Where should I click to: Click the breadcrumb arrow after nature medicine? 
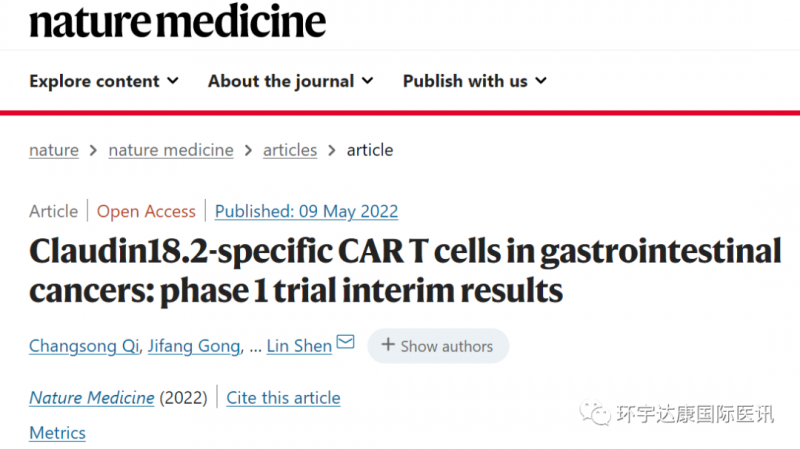tap(248, 151)
